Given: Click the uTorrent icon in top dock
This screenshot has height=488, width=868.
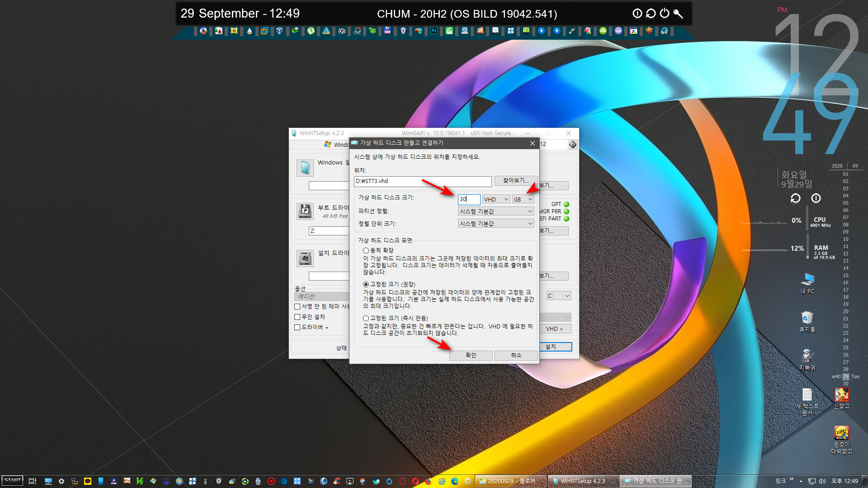Looking at the screenshot, I should (x=311, y=31).
